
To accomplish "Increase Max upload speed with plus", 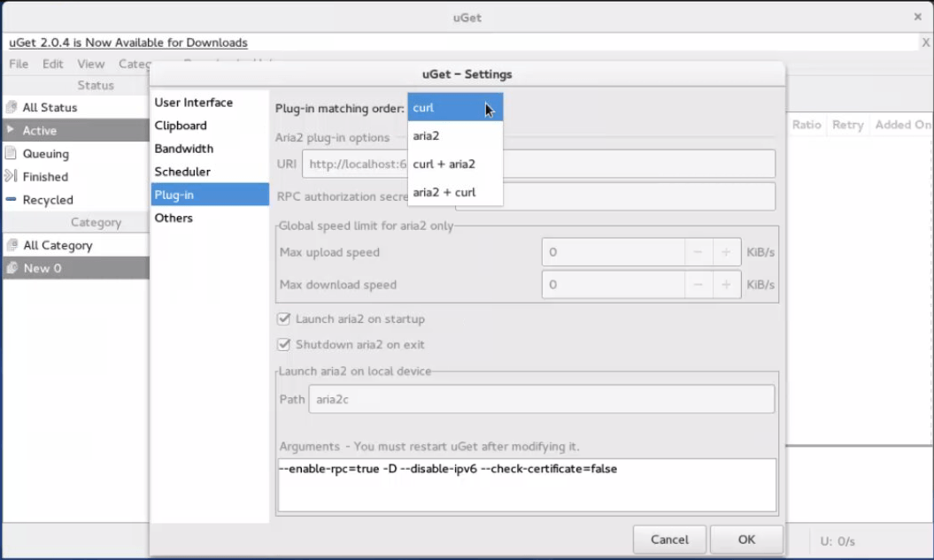I will pos(726,252).
